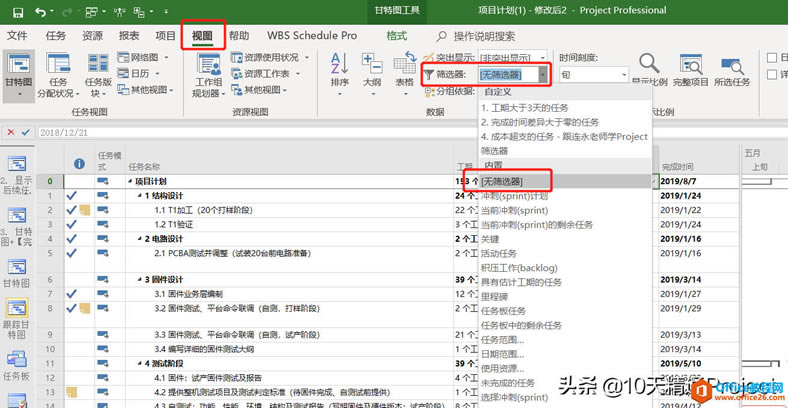Open the Task Board (任务版块) view

click(98, 75)
